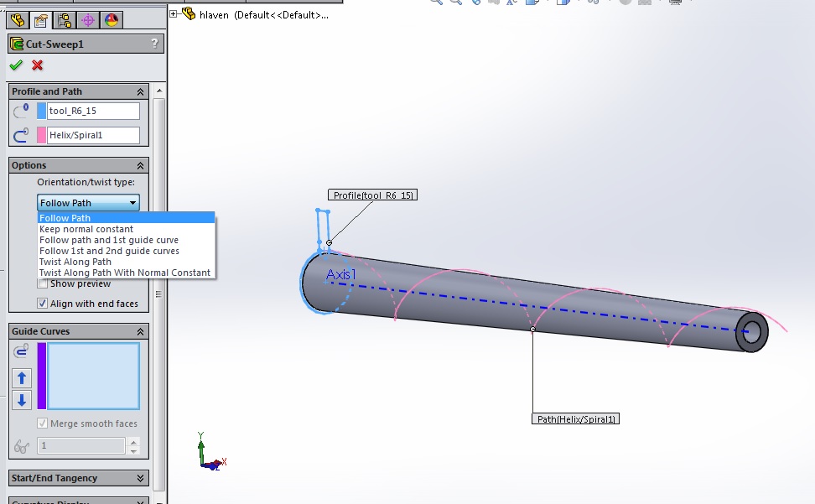The image size is (815, 504).
Task: Select Twist Along Path option
Action: [x=75, y=262]
